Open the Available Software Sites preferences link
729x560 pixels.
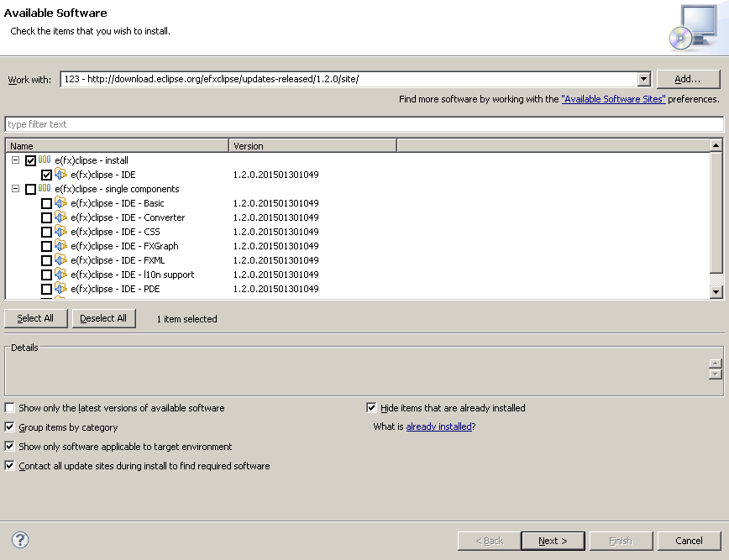[x=613, y=99]
